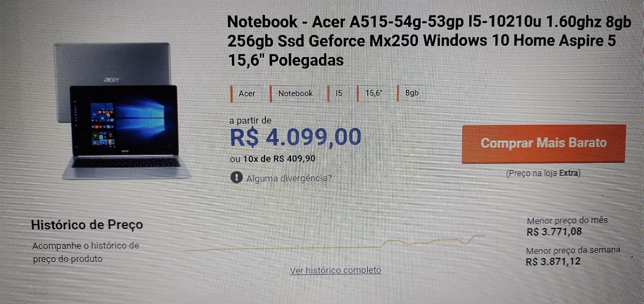This screenshot has height=304, width=644.
Task: Click the Extra store name label
Action: 569,173
